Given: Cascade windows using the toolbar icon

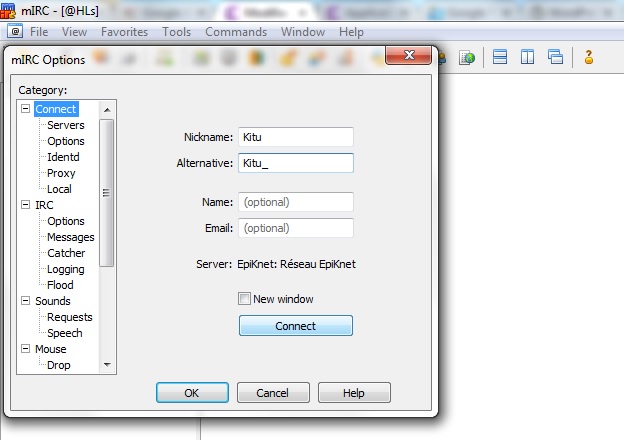Looking at the screenshot, I should 555,57.
